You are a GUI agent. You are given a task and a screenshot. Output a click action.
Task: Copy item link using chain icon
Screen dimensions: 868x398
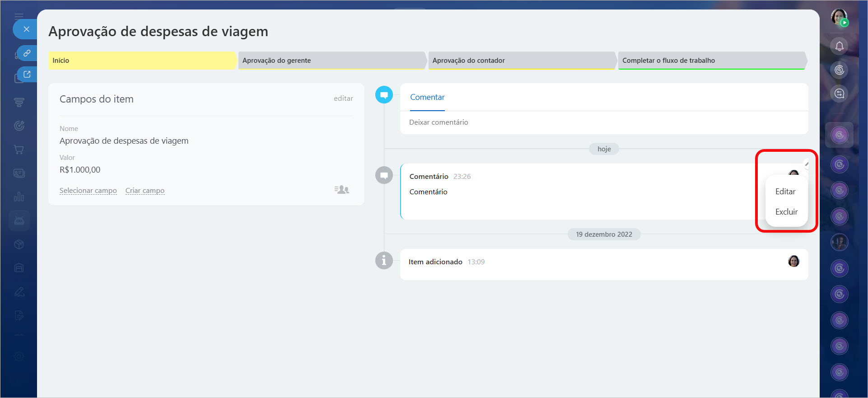[27, 53]
